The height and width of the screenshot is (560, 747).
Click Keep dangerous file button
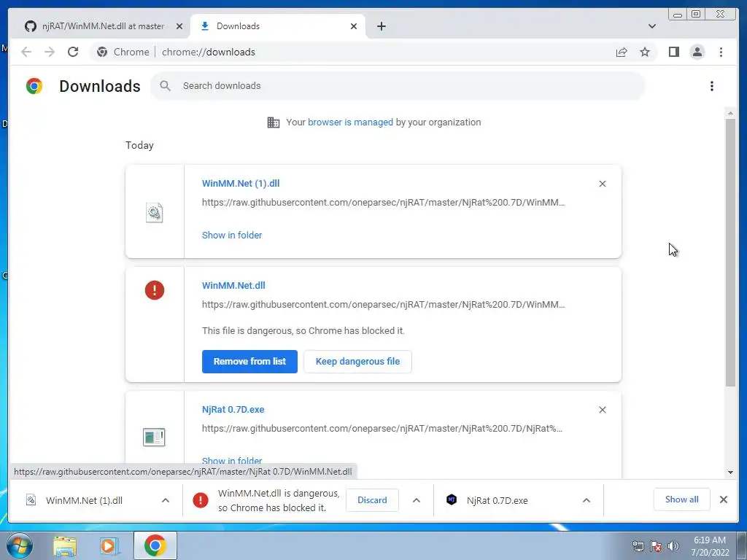tap(357, 362)
